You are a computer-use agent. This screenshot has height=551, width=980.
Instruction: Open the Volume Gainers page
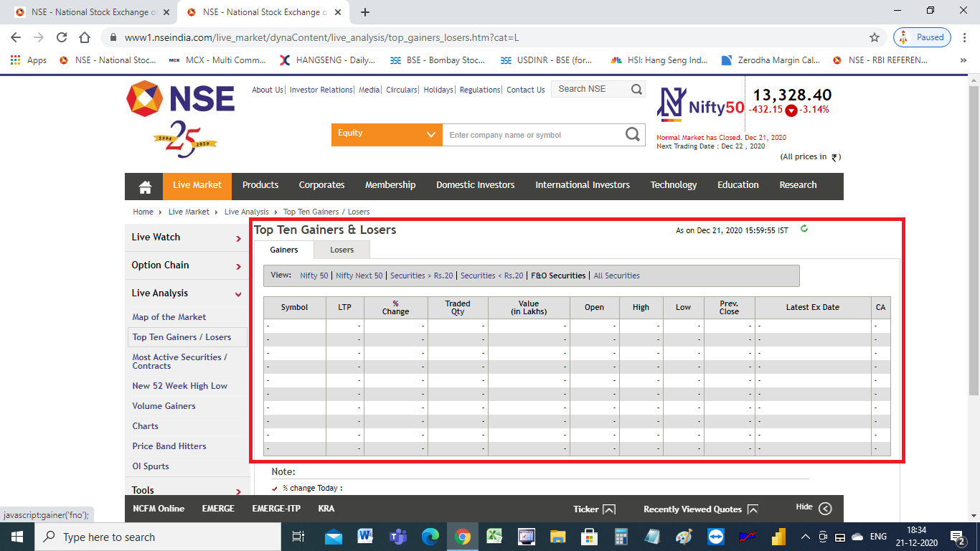pyautogui.click(x=162, y=405)
